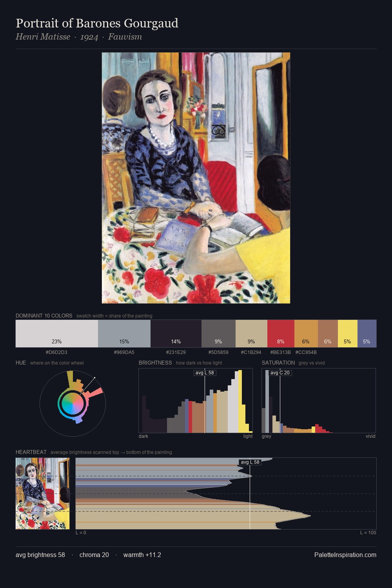
Task: Open the PaletteInspiration.com link
Action: click(x=345, y=555)
